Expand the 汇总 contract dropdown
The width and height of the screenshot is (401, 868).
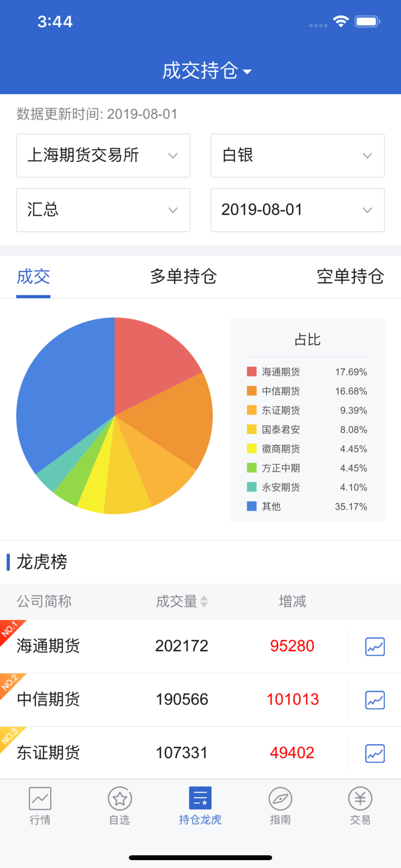click(103, 210)
